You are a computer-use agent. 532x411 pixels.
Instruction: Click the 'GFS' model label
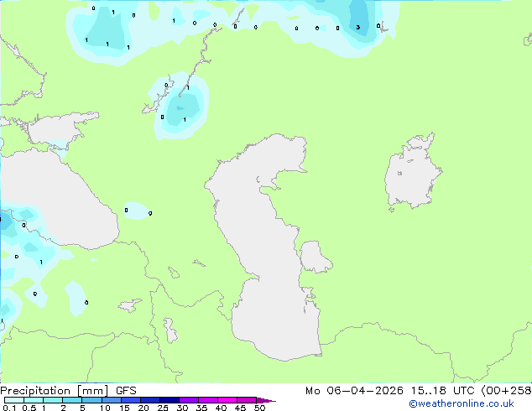coord(126,391)
